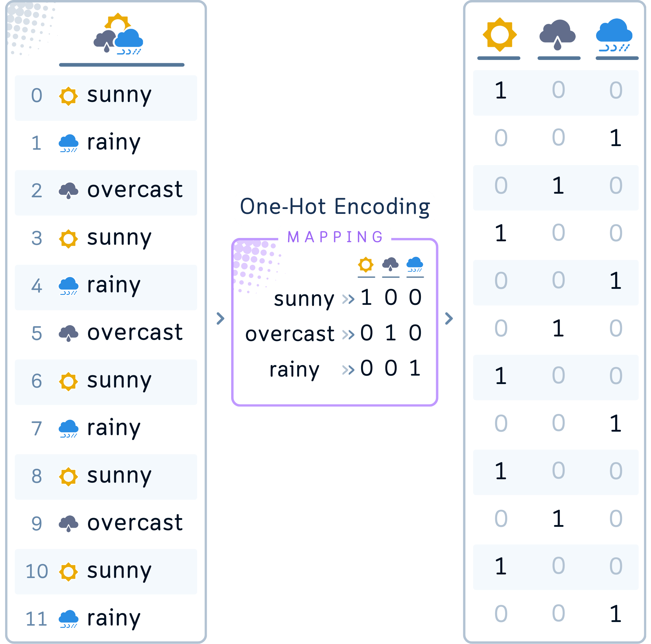Screen dimensions: 651x644
Task: Click small sun icon in mapping box
Action: tap(366, 265)
